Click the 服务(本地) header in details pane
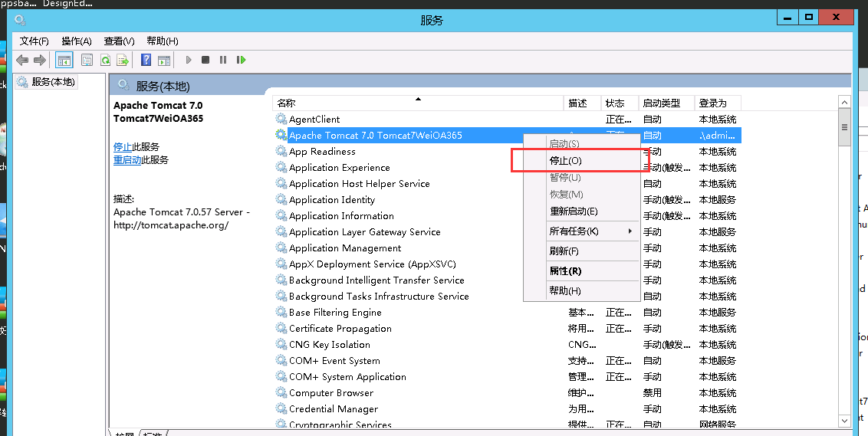Image resolution: width=868 pixels, height=436 pixels. click(163, 87)
